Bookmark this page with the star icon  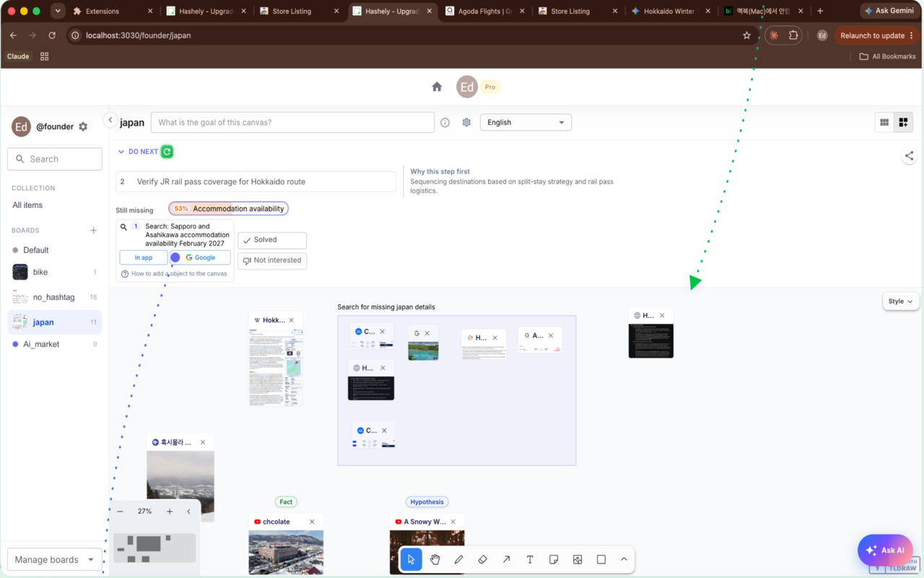coord(746,35)
